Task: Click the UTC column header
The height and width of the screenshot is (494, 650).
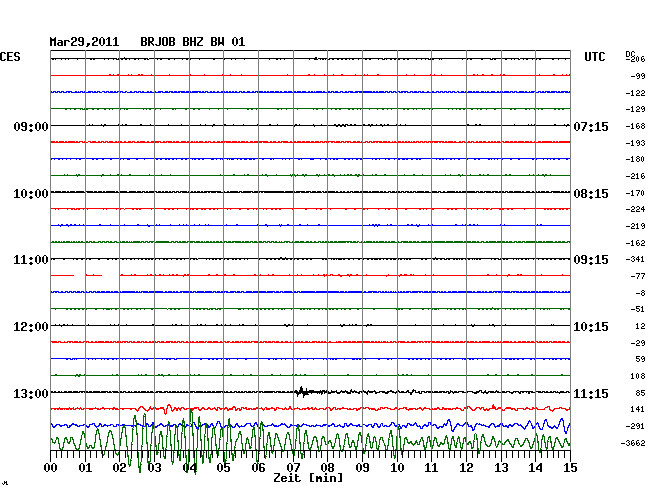Action: (594, 57)
